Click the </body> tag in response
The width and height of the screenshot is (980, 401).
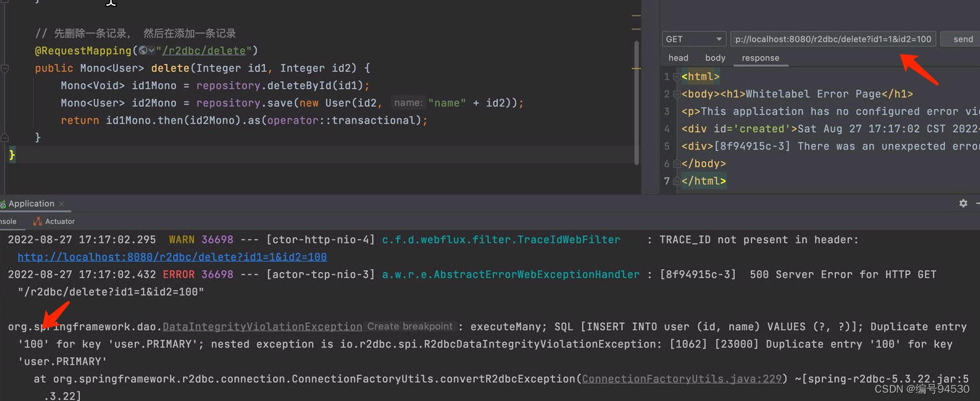point(704,164)
